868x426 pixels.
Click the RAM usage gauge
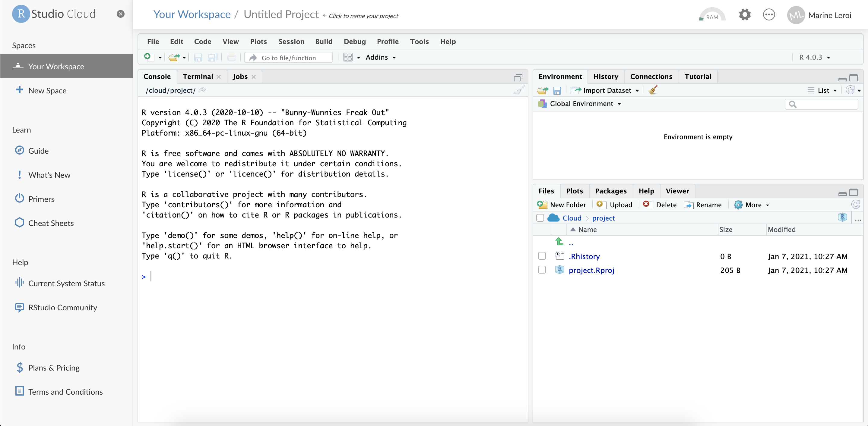point(712,15)
